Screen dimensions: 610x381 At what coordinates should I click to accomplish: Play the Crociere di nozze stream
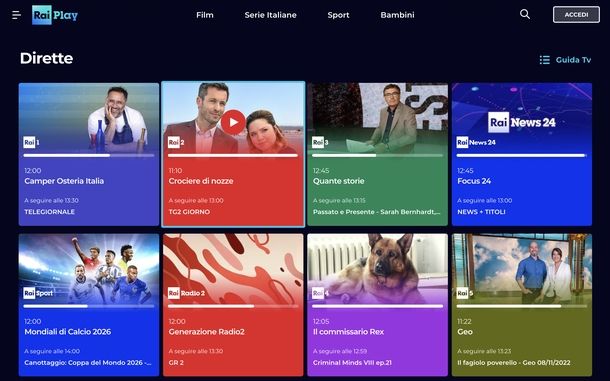[x=233, y=122]
